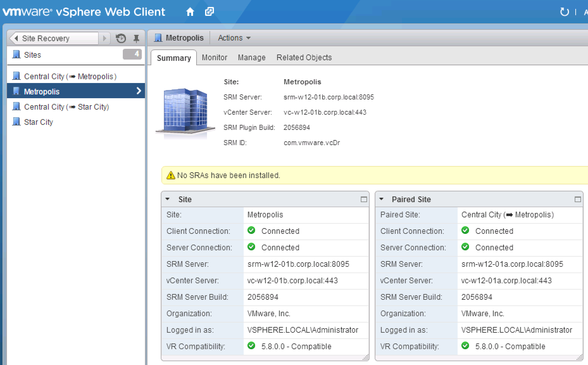Click Paired Site VR Compatibility check icon
The image size is (588, 365).
[x=465, y=346]
